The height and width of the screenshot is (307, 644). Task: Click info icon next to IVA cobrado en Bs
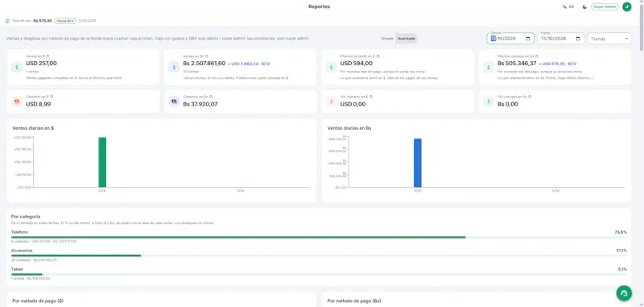click(530, 97)
